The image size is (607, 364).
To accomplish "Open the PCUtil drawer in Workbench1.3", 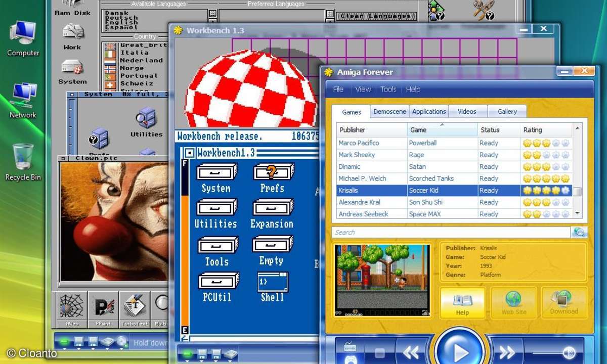I will (218, 287).
